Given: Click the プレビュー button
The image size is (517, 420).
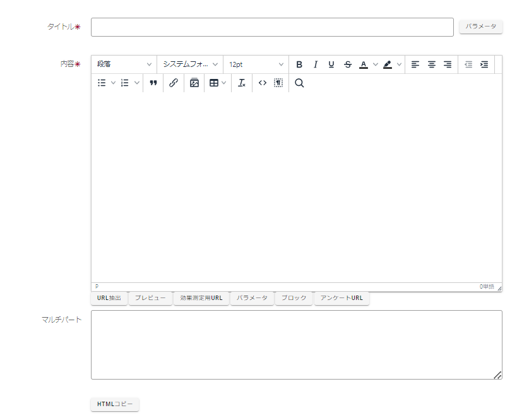Looking at the screenshot, I should pos(150,298).
